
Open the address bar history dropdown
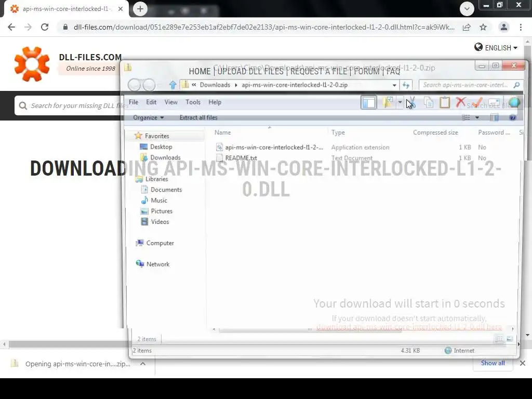(x=394, y=85)
